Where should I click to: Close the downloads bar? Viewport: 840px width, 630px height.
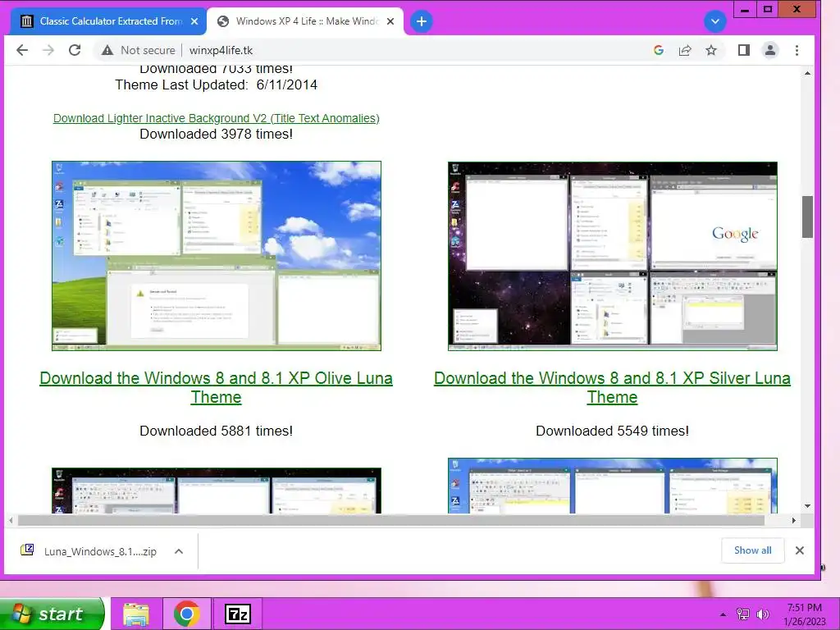click(x=800, y=550)
